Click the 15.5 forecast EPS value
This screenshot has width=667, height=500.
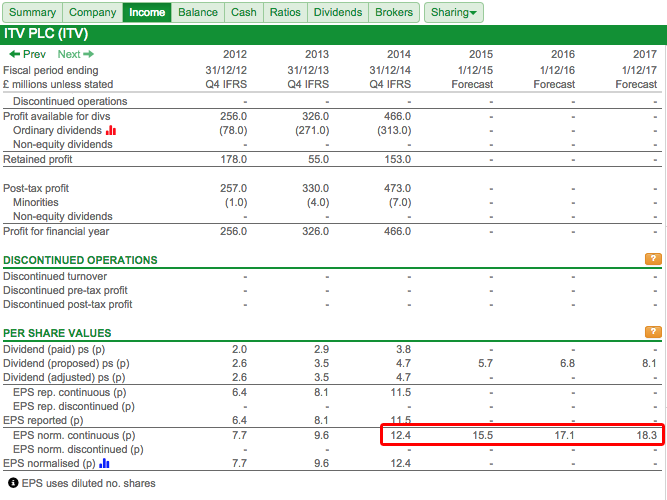click(x=483, y=435)
